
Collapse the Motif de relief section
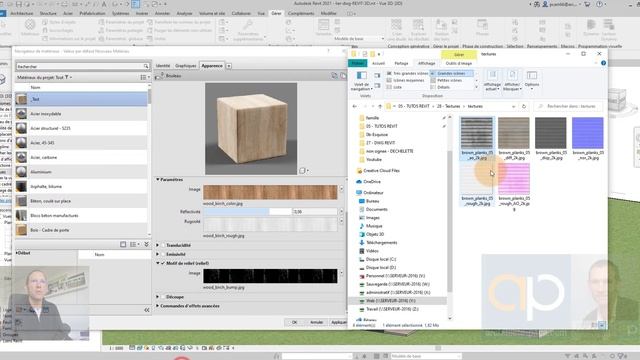point(158,263)
